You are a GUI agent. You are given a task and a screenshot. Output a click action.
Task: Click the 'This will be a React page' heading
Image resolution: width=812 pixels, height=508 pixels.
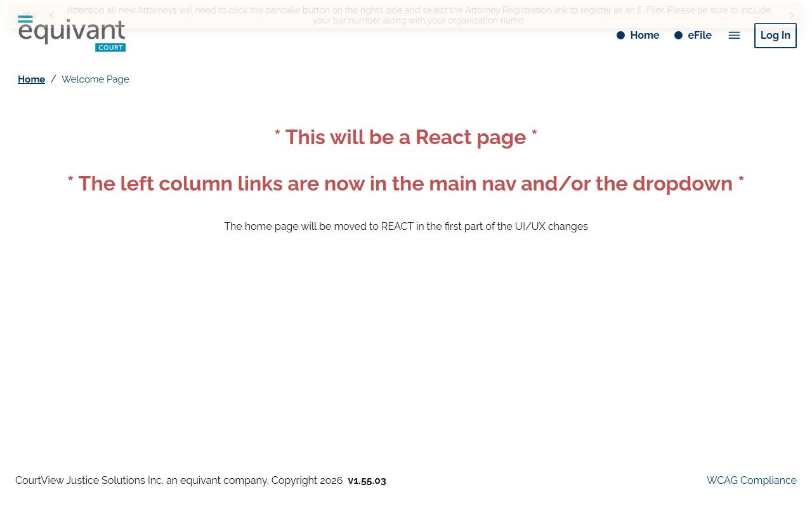coord(406,137)
